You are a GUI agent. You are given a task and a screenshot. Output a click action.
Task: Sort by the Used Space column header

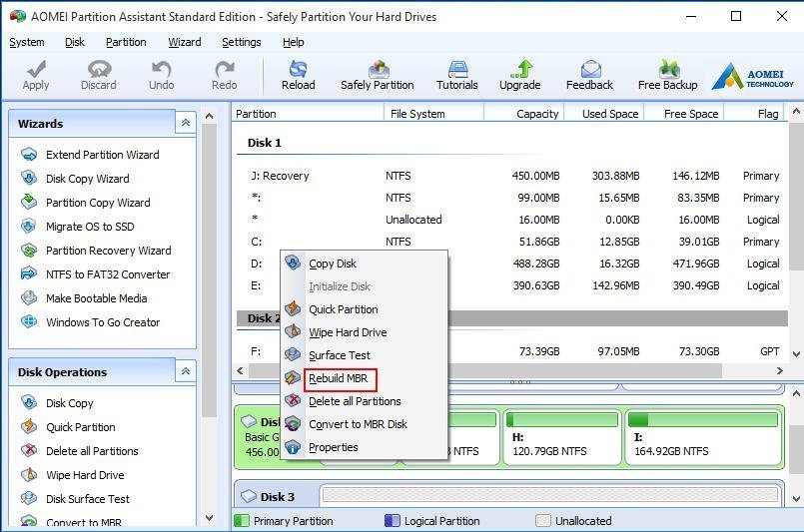pos(603,114)
